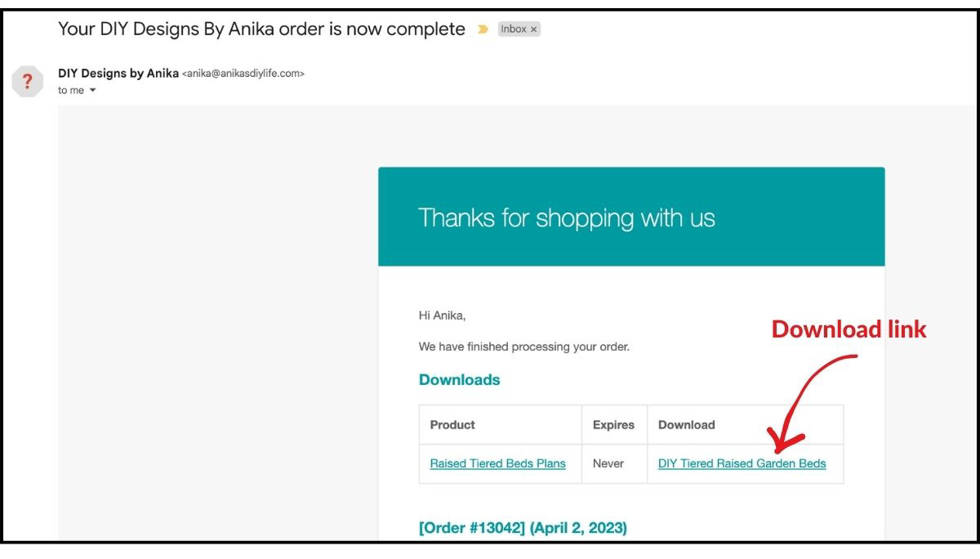Open the Order #13042 heading link

[x=523, y=528]
